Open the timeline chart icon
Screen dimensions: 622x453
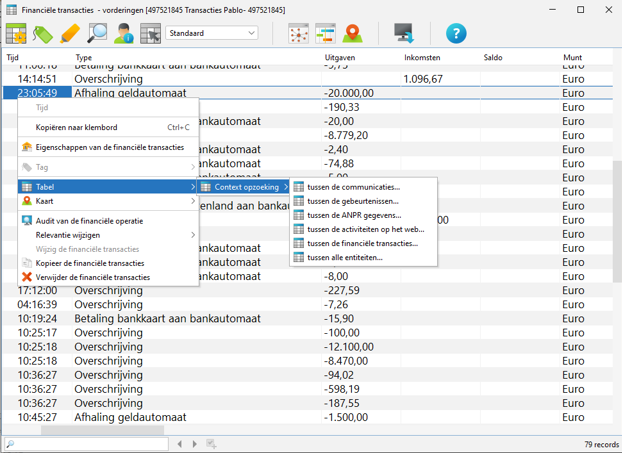325,34
